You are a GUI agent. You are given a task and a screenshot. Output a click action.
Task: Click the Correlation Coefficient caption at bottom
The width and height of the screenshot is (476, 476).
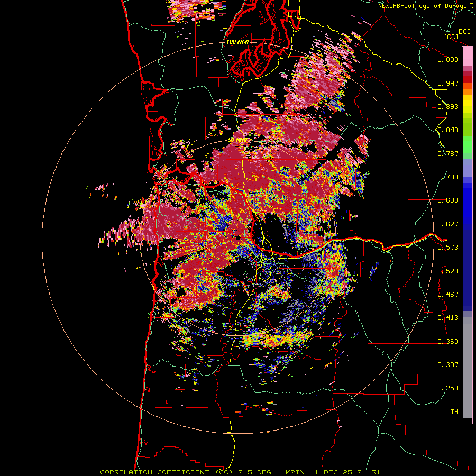[240, 472]
